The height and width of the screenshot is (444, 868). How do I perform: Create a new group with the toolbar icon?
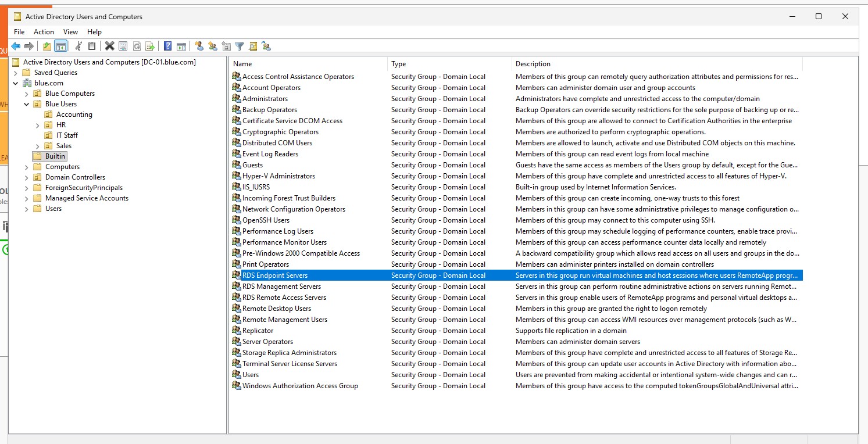pos(212,46)
